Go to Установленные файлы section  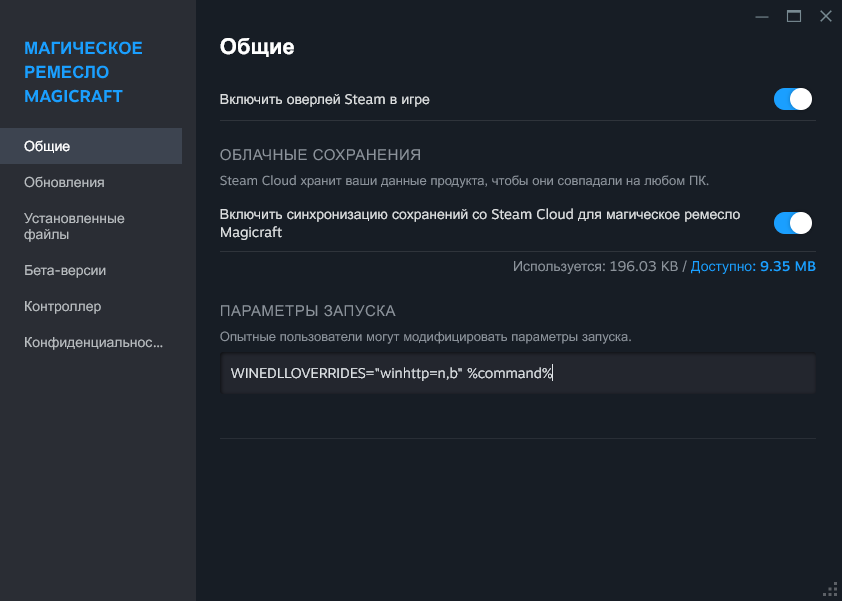click(74, 226)
